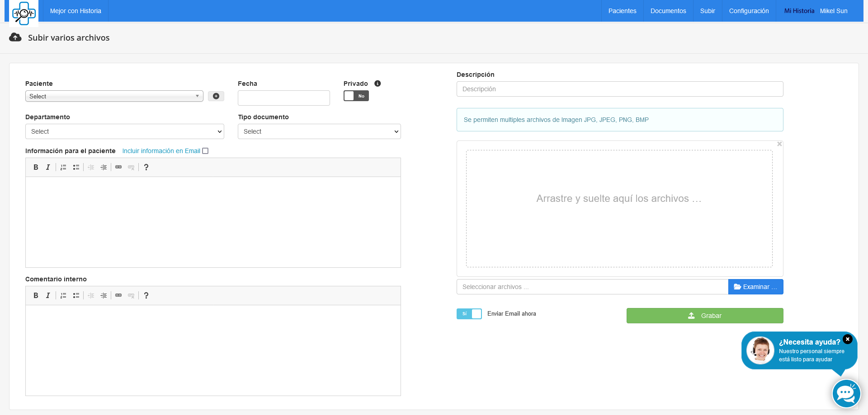
Task: Go to Pacientes in the navbar
Action: (622, 11)
